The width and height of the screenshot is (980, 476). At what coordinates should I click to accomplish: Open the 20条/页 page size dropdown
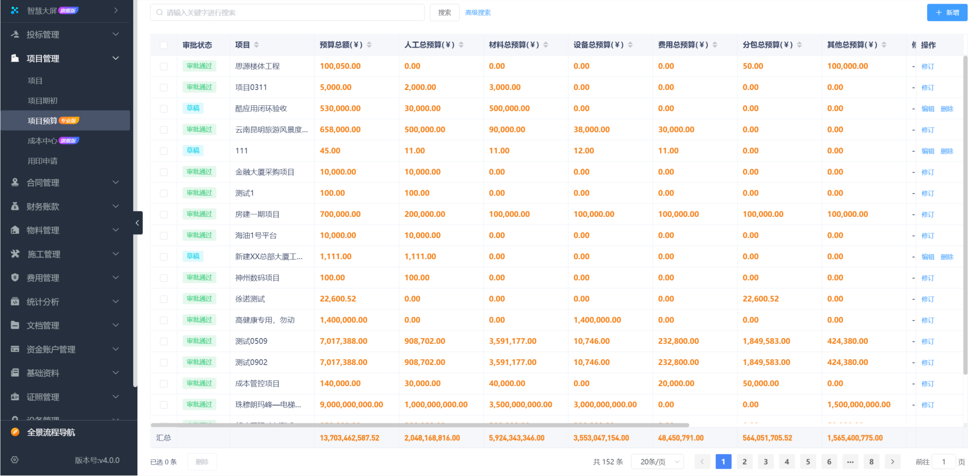click(x=657, y=461)
